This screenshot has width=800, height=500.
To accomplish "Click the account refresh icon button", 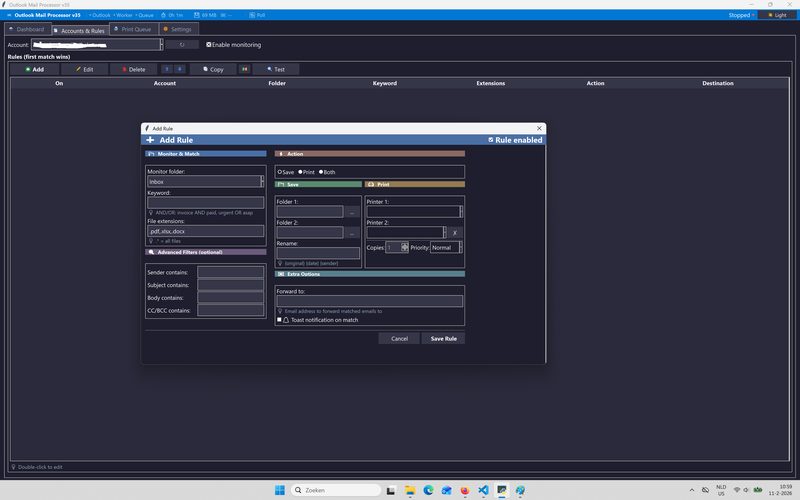I will [182, 45].
